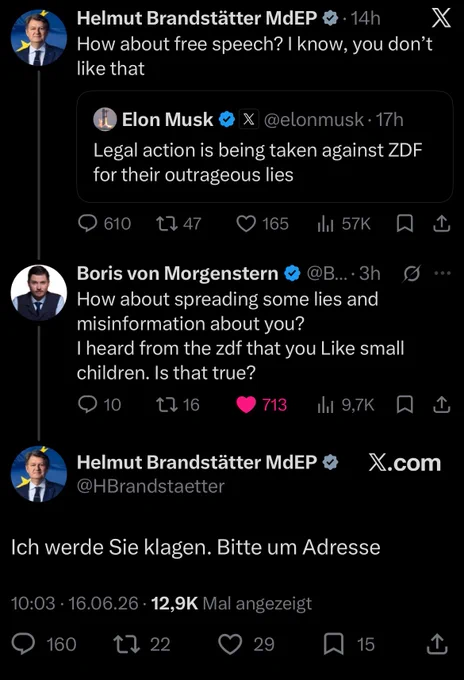Open Boris von Morgenstern's profile name

coord(177,273)
